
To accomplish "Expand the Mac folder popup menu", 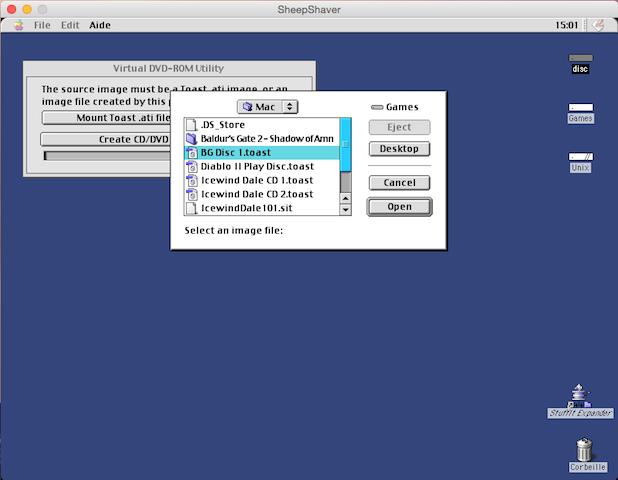I will point(268,107).
